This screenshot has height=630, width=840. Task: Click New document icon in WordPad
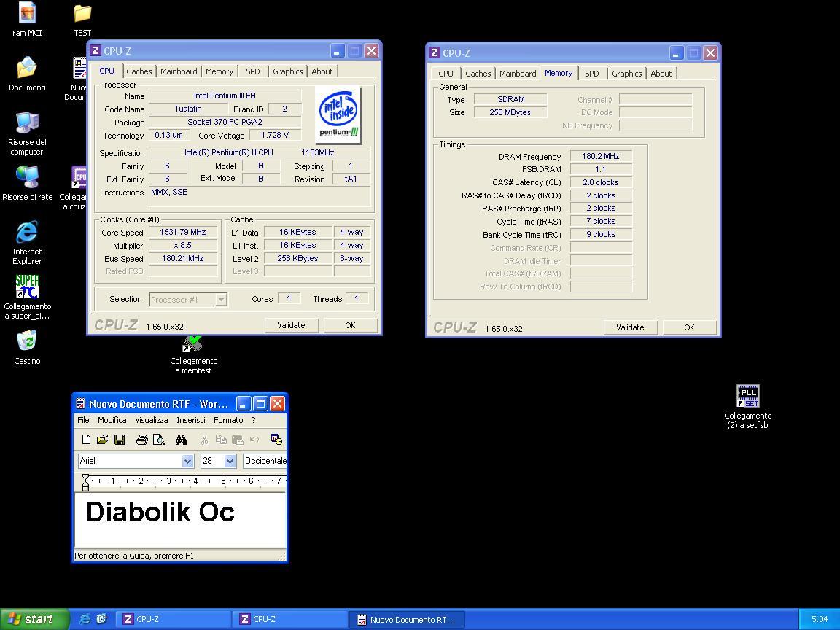pyautogui.click(x=86, y=440)
